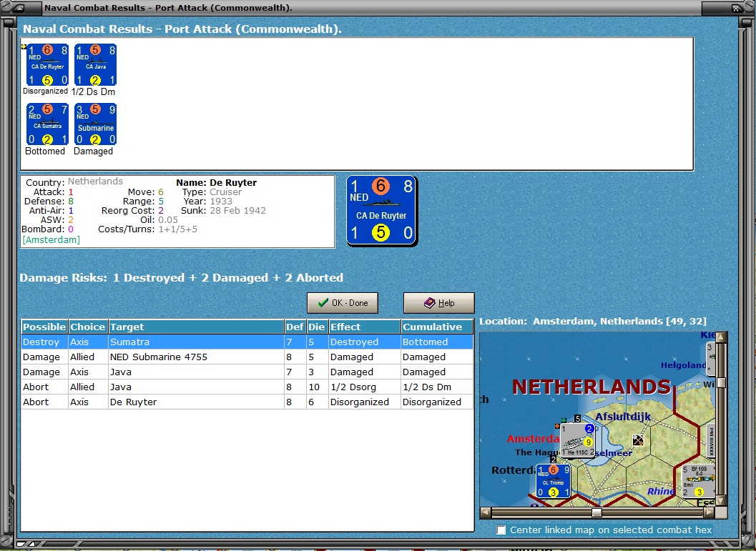
Task: Click the map vertical scrollbar up arrow
Action: [x=721, y=337]
